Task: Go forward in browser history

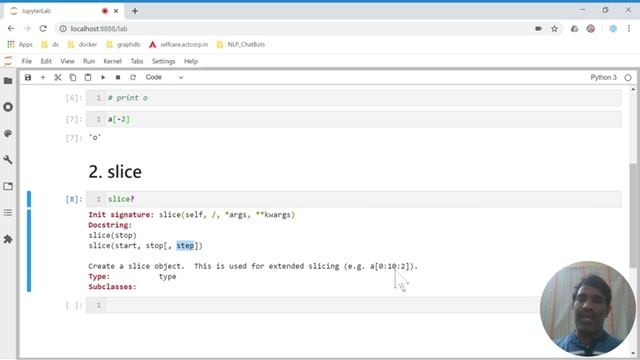Action: click(x=27, y=29)
